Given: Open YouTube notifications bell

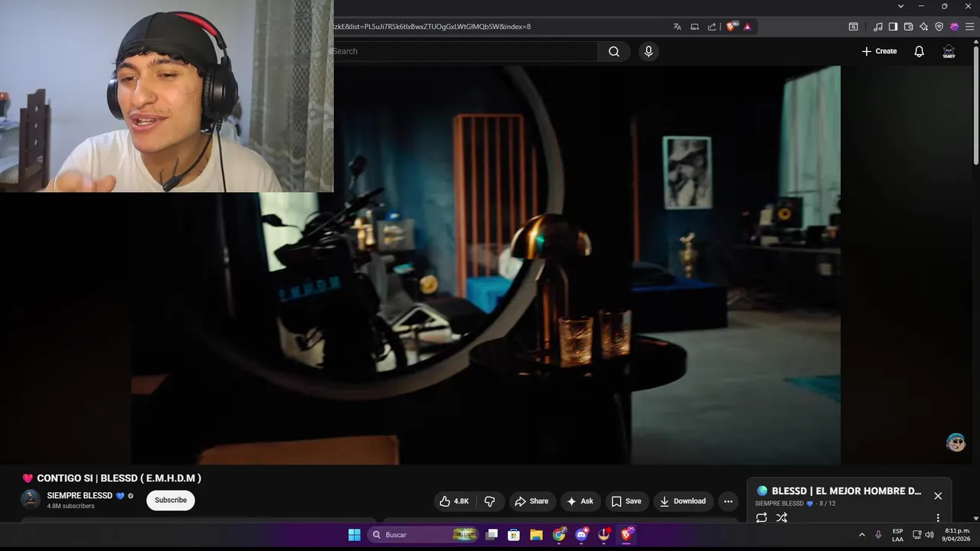Looking at the screenshot, I should (x=919, y=51).
